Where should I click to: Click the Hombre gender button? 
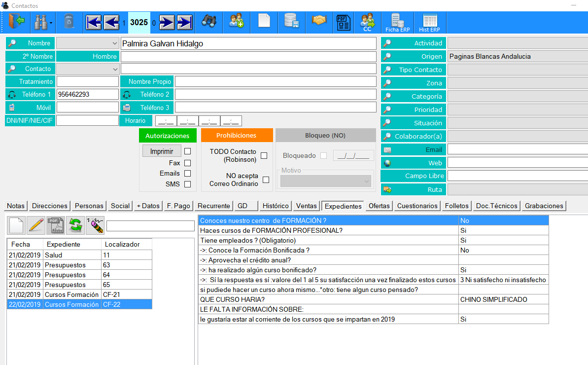[x=87, y=56]
